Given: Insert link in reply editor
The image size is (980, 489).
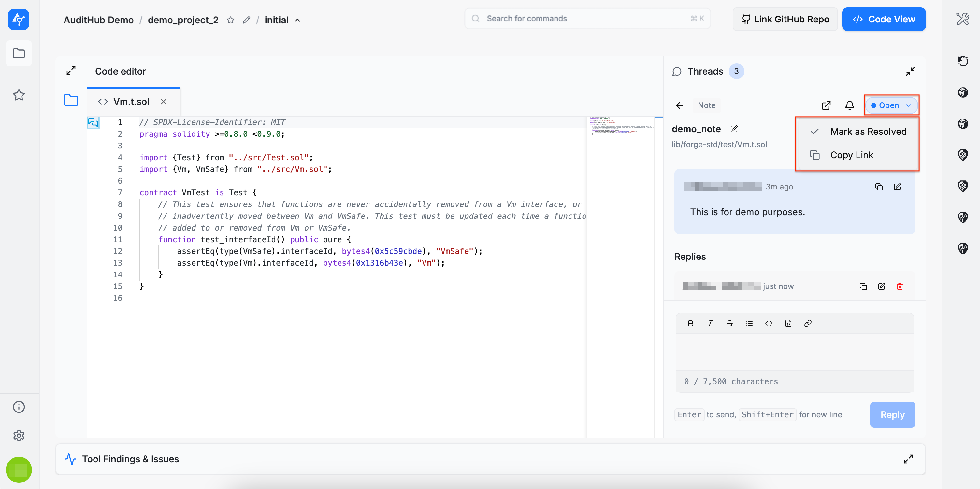Looking at the screenshot, I should pyautogui.click(x=808, y=323).
